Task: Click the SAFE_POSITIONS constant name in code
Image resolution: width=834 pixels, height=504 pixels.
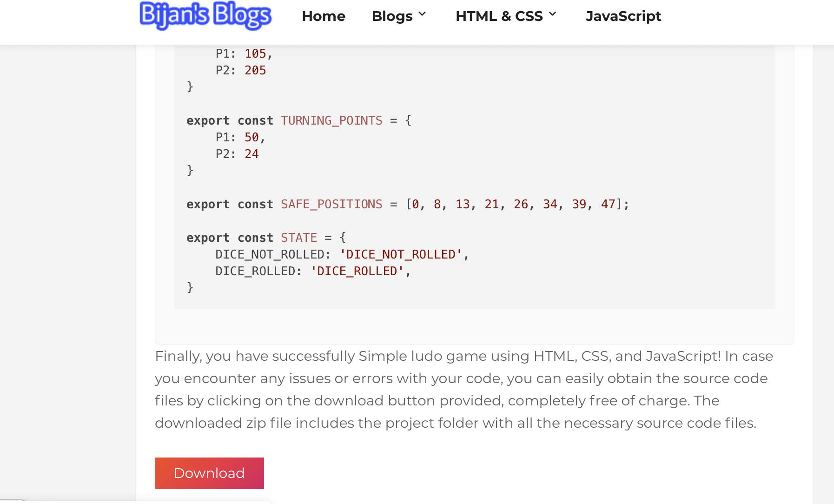Action: [x=331, y=205]
